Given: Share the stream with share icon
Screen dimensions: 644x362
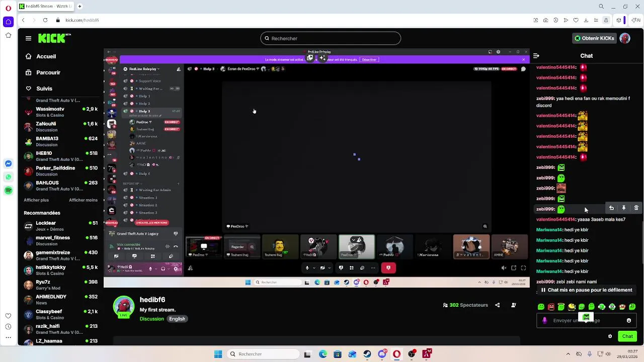Looking at the screenshot, I should click(498, 305).
